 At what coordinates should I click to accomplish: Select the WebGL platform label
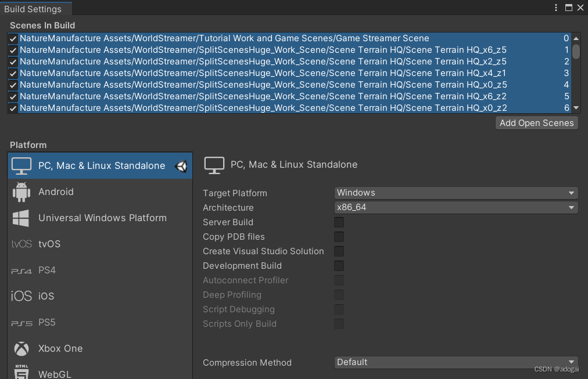point(55,374)
